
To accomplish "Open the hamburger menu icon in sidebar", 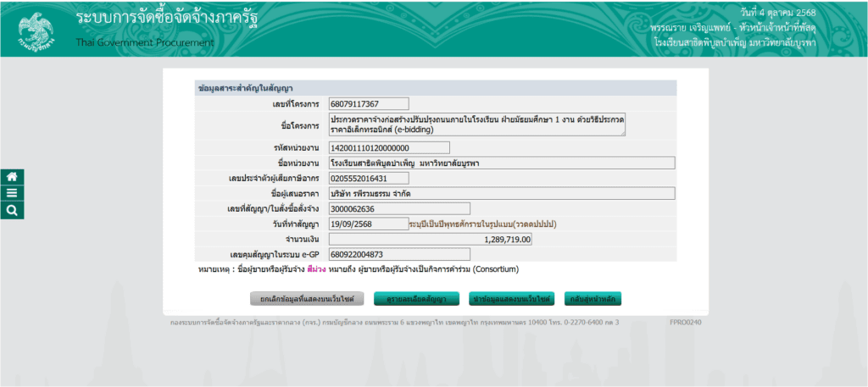I will 12,194.
